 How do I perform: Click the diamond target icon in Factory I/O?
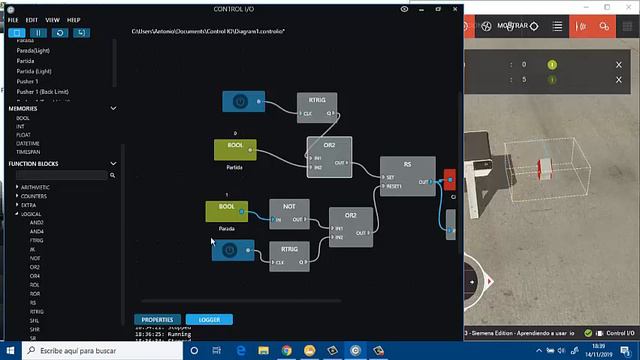[x=534, y=26]
